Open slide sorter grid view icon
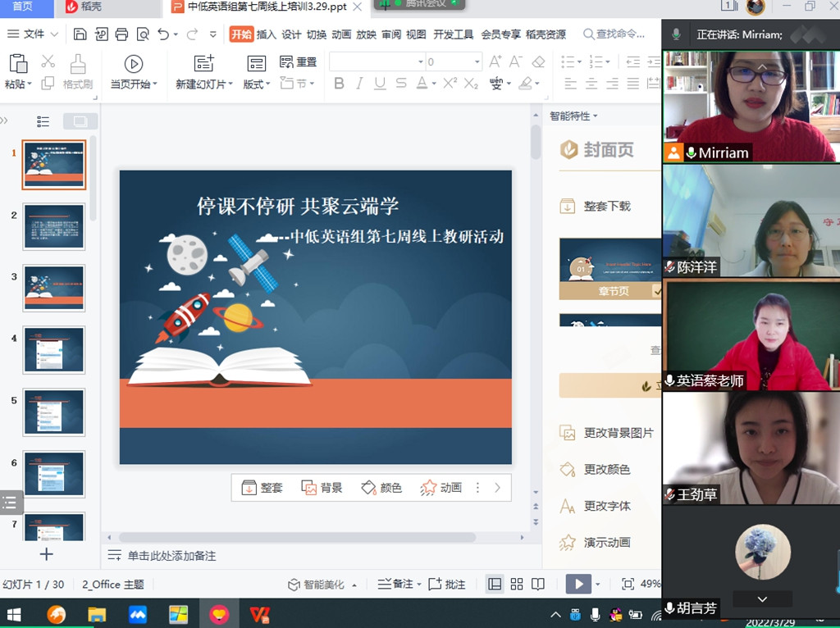This screenshot has width=840, height=628. [x=517, y=585]
